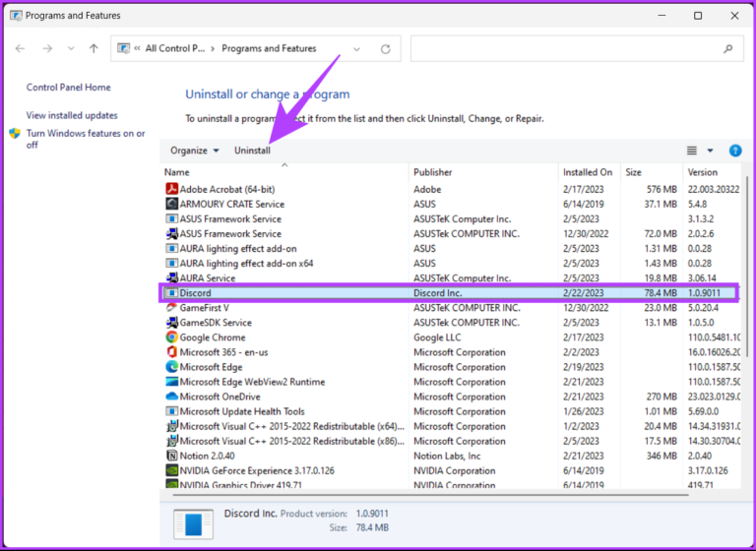Click the 2/22/2023 installed date cell
The height and width of the screenshot is (551, 756).
[583, 292]
